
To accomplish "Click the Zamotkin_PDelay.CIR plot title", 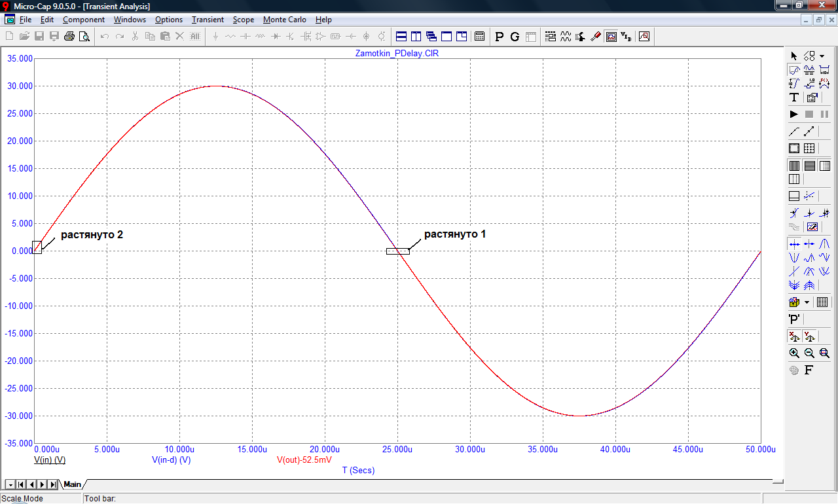I will (x=396, y=53).
